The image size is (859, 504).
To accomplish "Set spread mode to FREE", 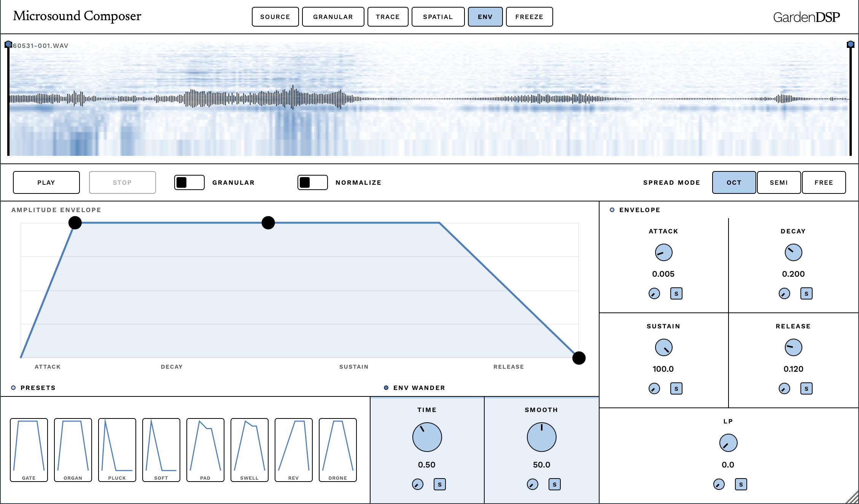I will click(824, 182).
